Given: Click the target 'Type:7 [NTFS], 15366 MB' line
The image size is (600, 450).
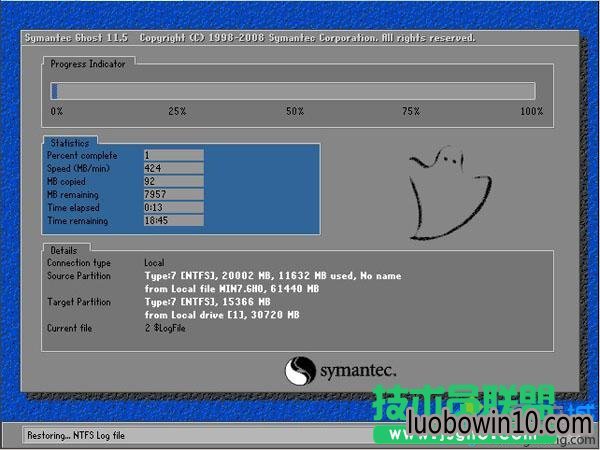Looking at the screenshot, I should click(208, 302).
